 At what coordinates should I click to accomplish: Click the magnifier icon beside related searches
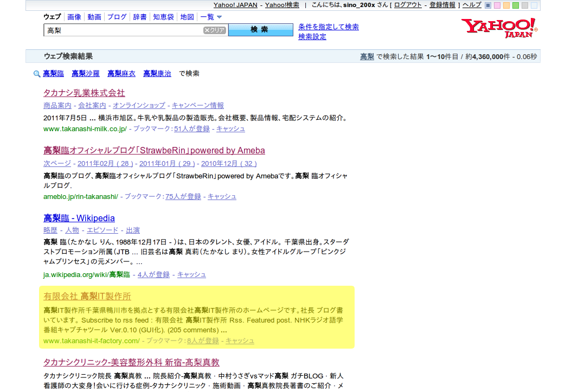click(x=37, y=74)
